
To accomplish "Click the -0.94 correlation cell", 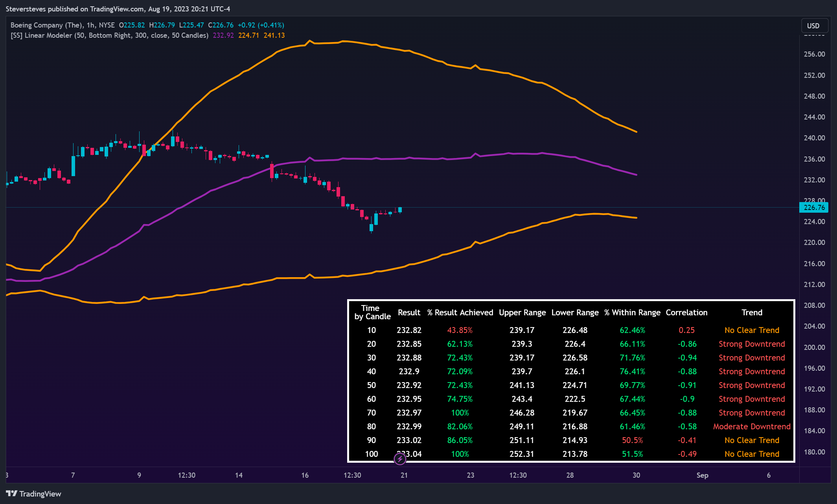I will point(687,358).
